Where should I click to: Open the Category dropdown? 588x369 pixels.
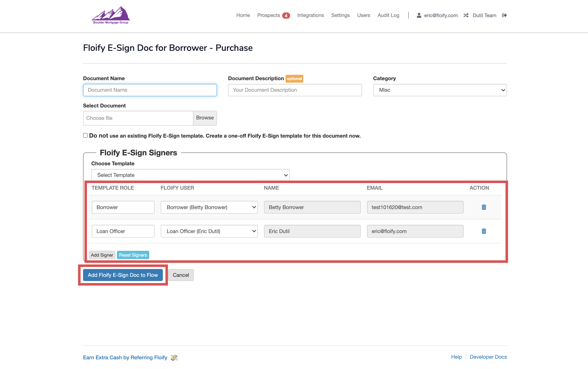pos(440,90)
